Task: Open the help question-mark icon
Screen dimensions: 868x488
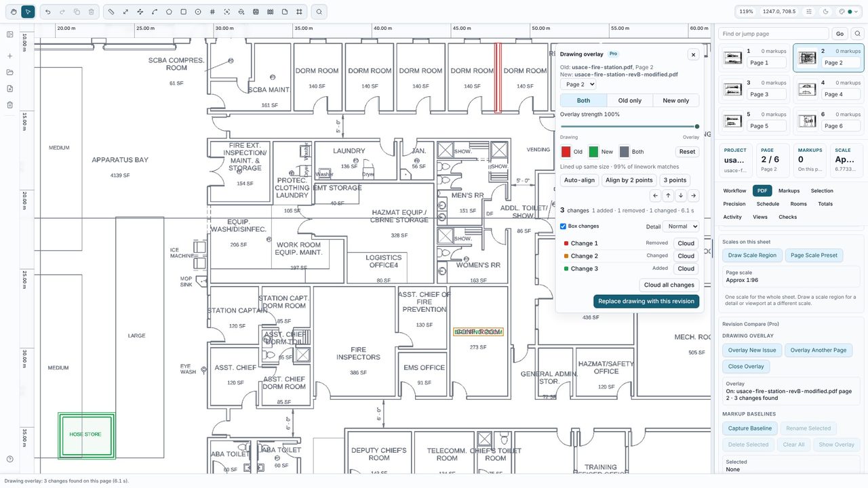Action: click(x=10, y=460)
